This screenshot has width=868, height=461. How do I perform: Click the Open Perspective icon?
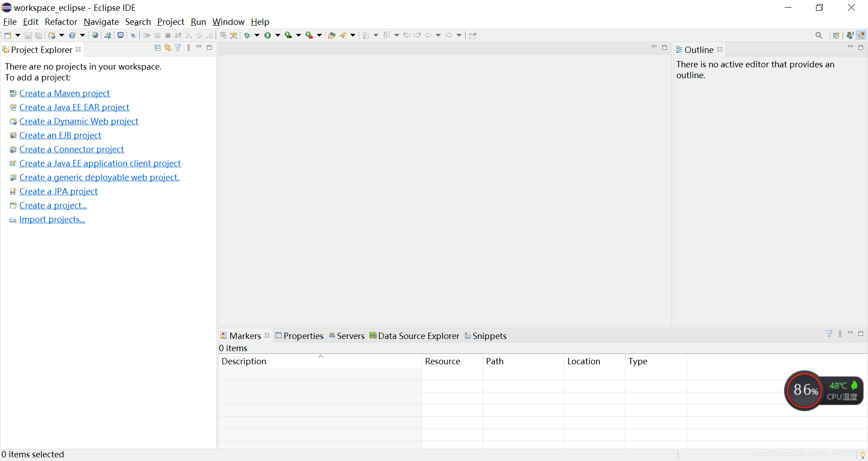coord(836,35)
